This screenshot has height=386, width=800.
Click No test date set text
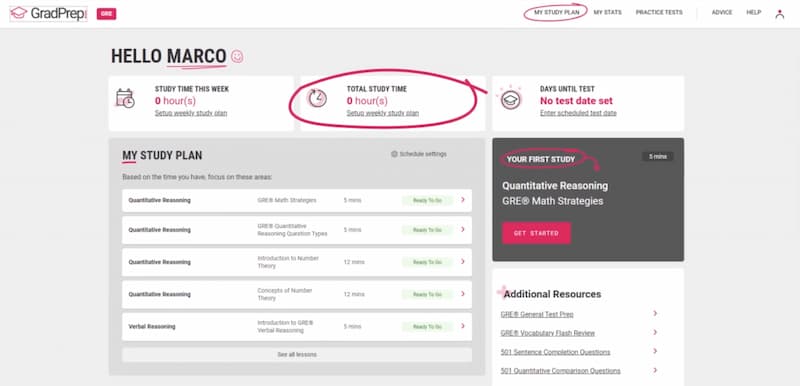(x=577, y=101)
